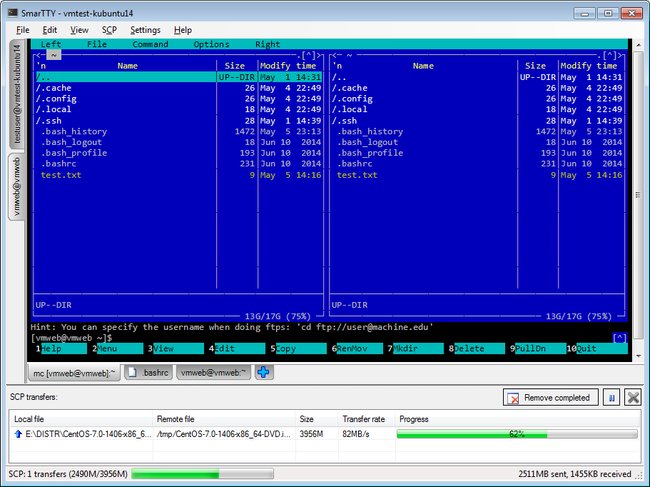Open mc Command menu
The width and height of the screenshot is (650, 487).
click(x=150, y=44)
